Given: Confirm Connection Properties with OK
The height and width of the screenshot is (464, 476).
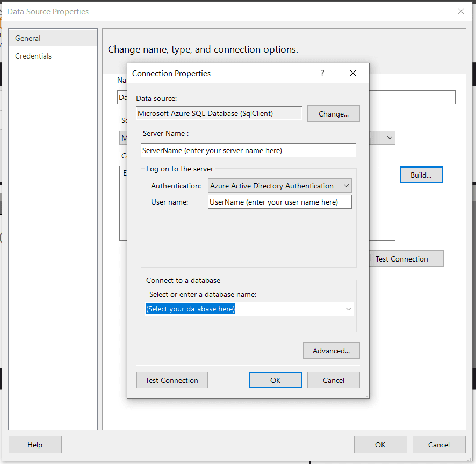Looking at the screenshot, I should click(276, 380).
